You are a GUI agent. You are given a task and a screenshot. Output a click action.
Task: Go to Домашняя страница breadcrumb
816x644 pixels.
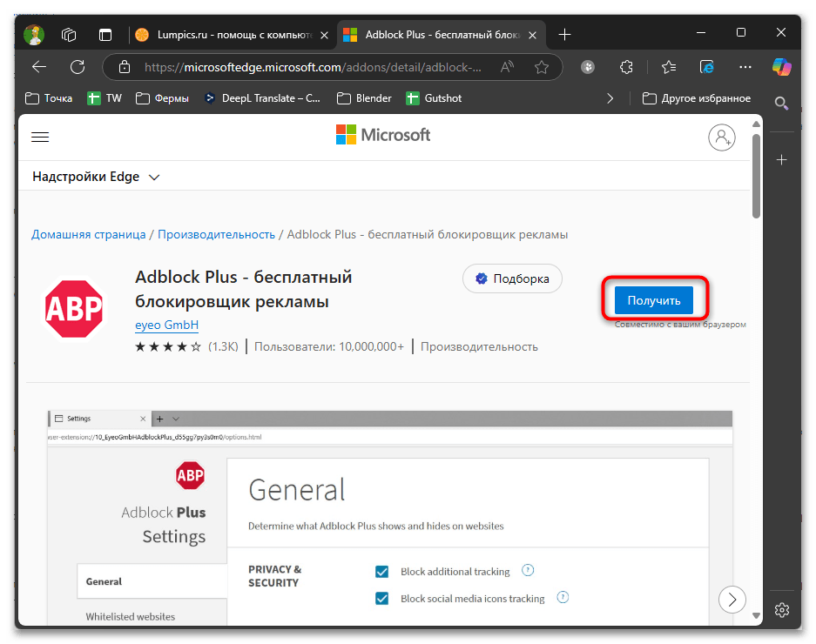point(89,235)
